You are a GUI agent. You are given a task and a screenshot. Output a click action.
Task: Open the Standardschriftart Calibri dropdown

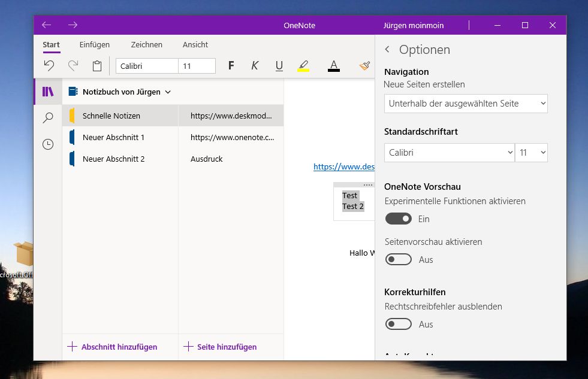coord(450,153)
